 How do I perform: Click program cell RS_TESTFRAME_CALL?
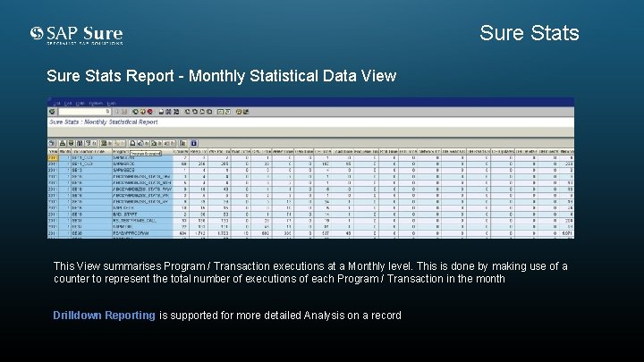(134, 221)
